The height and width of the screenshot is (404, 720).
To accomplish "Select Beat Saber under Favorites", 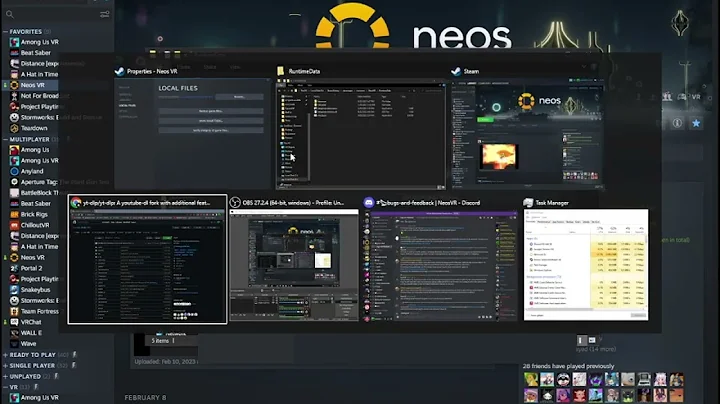I will [x=35, y=53].
